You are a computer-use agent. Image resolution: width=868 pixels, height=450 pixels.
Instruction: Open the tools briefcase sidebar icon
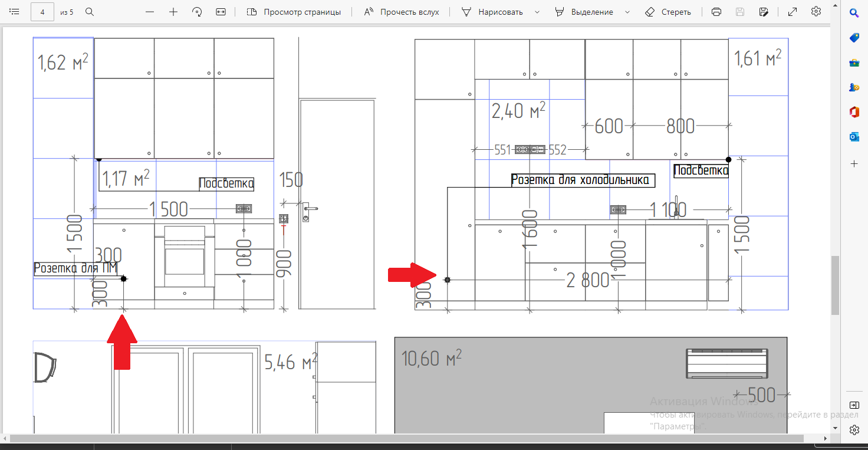pyautogui.click(x=854, y=62)
